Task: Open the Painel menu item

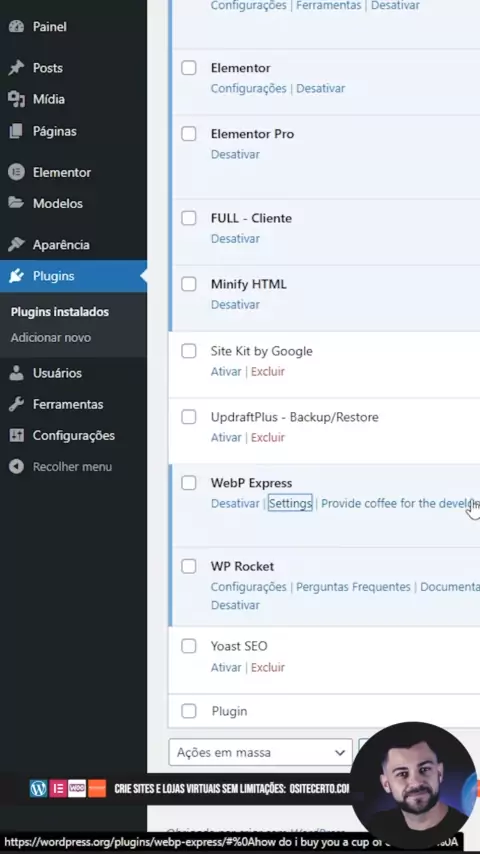Action: point(50,27)
